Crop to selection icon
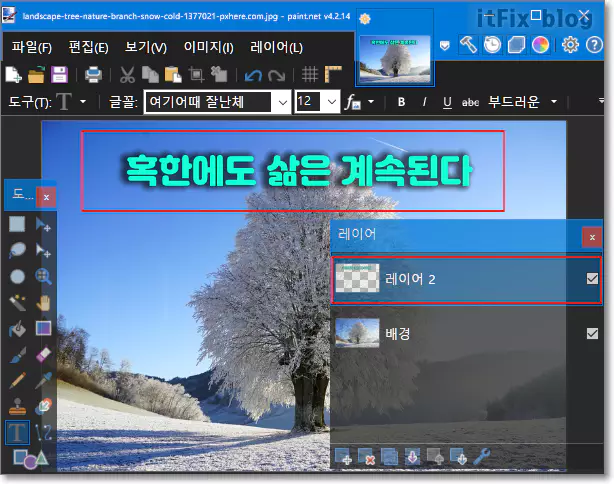This screenshot has width=614, height=484. [196, 74]
